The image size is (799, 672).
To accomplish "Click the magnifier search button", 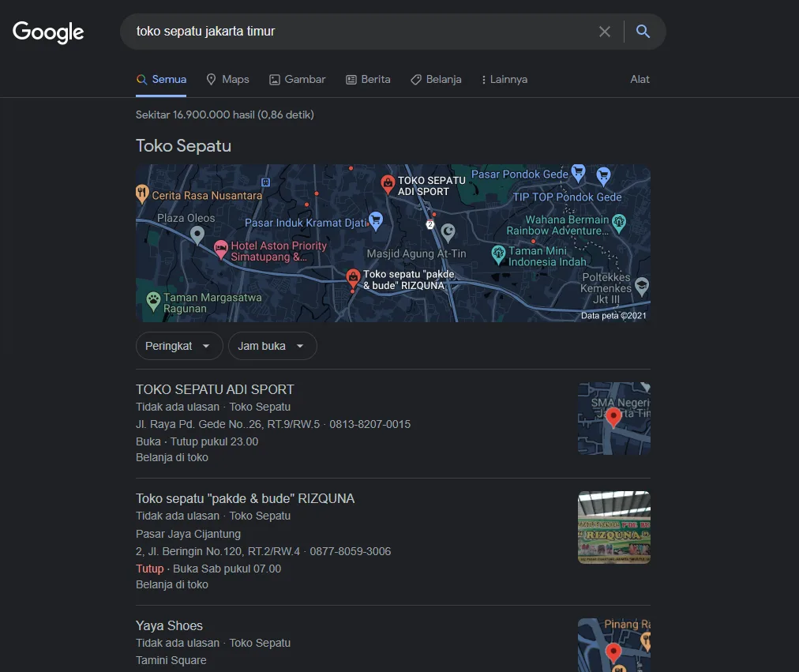I will point(643,32).
